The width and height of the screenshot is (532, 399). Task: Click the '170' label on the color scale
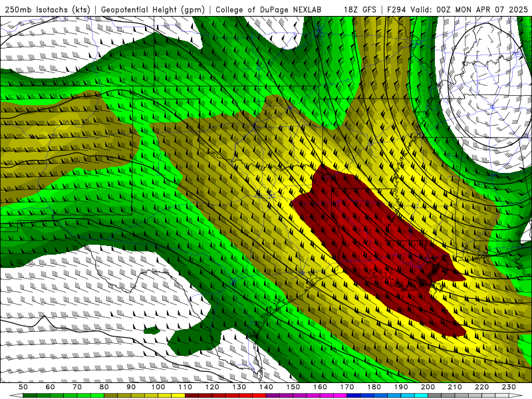click(347, 387)
